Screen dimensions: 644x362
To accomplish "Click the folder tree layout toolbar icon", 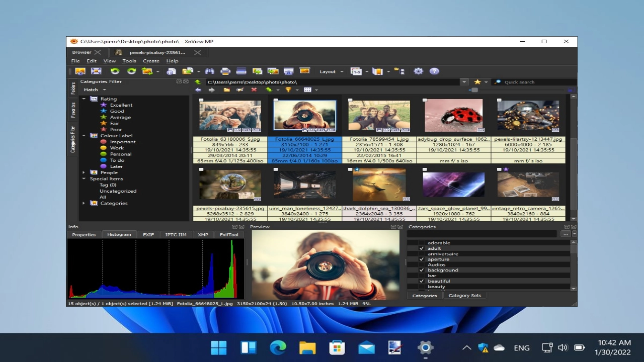I will click(399, 71).
